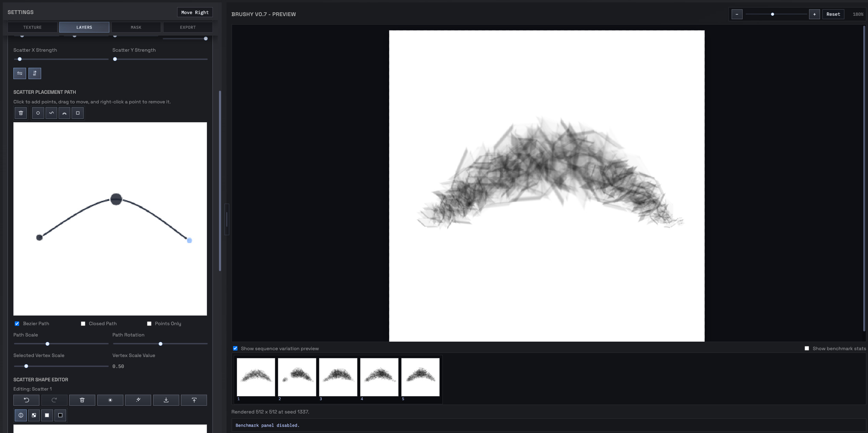This screenshot has width=868, height=433.
Task: Apply the square path preset
Action: click(x=78, y=113)
